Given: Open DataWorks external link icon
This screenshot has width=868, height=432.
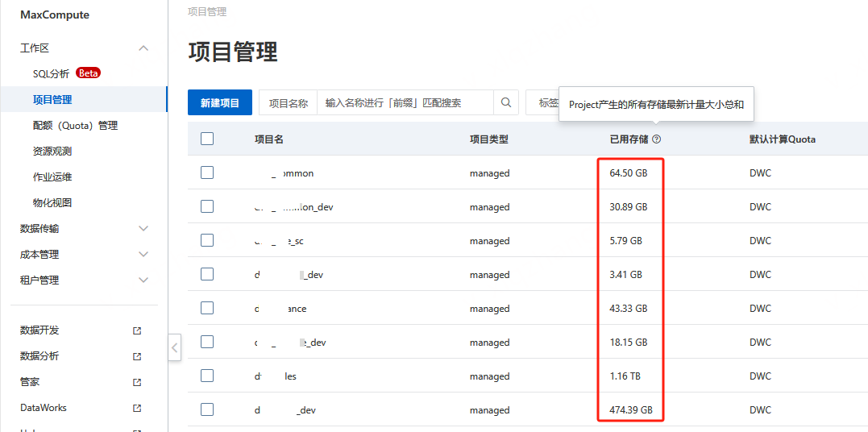Looking at the screenshot, I should [137, 408].
